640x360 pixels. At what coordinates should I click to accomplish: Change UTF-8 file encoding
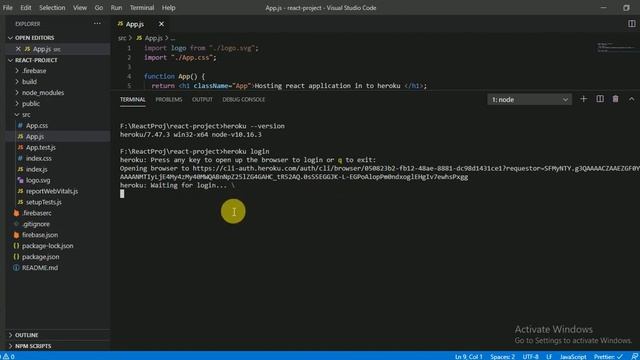[x=531, y=356]
